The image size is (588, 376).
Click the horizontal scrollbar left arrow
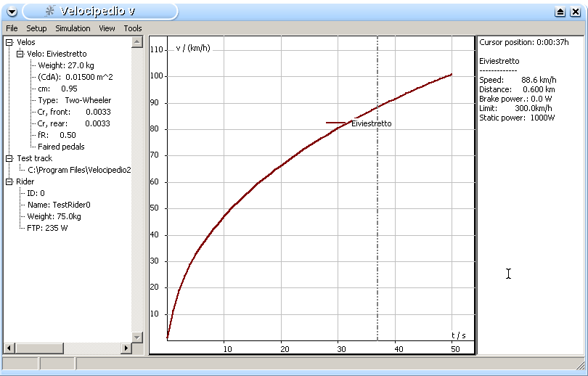pos(9,348)
